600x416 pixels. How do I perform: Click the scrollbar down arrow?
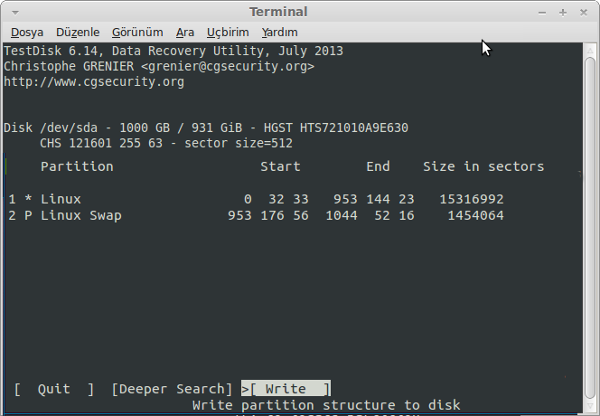pos(590,406)
